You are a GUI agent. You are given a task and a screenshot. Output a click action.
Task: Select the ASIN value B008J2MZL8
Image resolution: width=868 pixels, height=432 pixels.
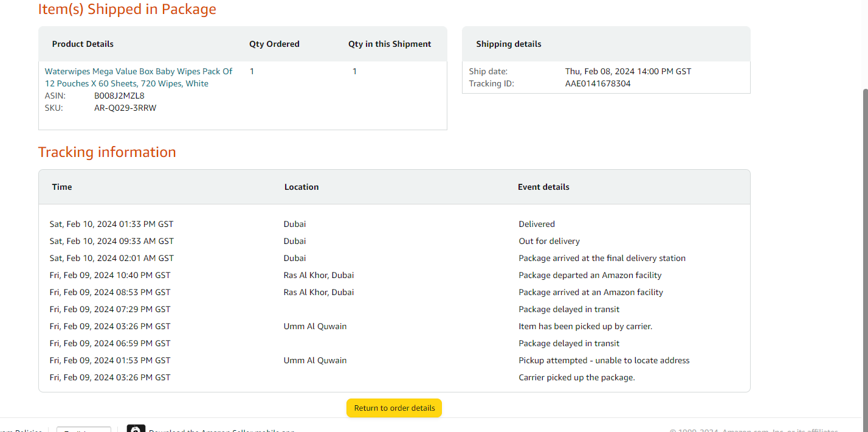[x=119, y=96]
